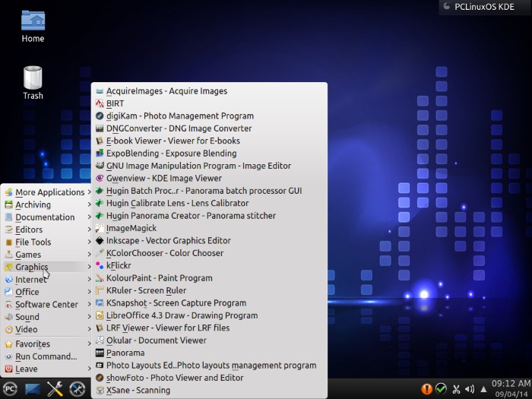This screenshot has width=532, height=399.
Task: Open the Software Center submenu
Action: tap(47, 304)
